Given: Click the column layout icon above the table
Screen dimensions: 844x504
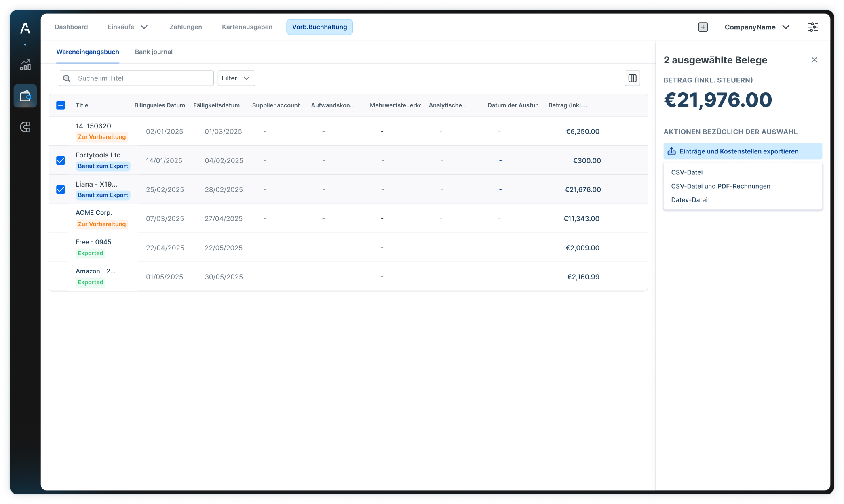Looking at the screenshot, I should [x=632, y=78].
